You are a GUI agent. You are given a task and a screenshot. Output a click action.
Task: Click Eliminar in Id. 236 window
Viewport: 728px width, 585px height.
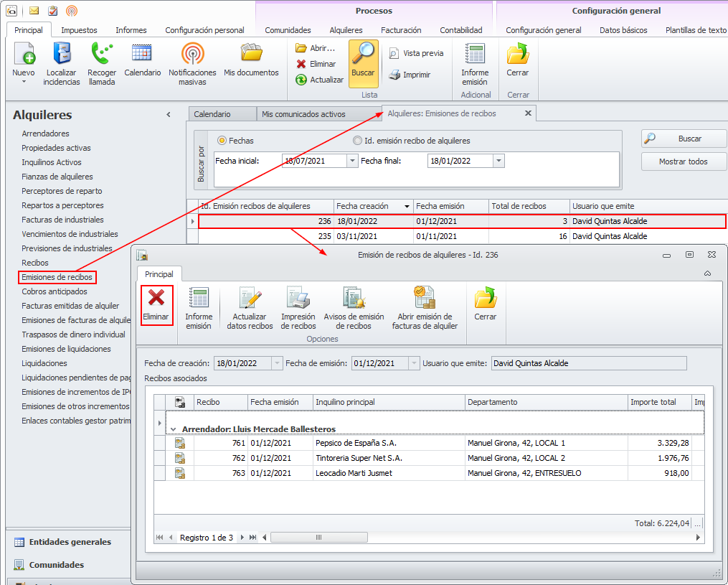[156, 305]
